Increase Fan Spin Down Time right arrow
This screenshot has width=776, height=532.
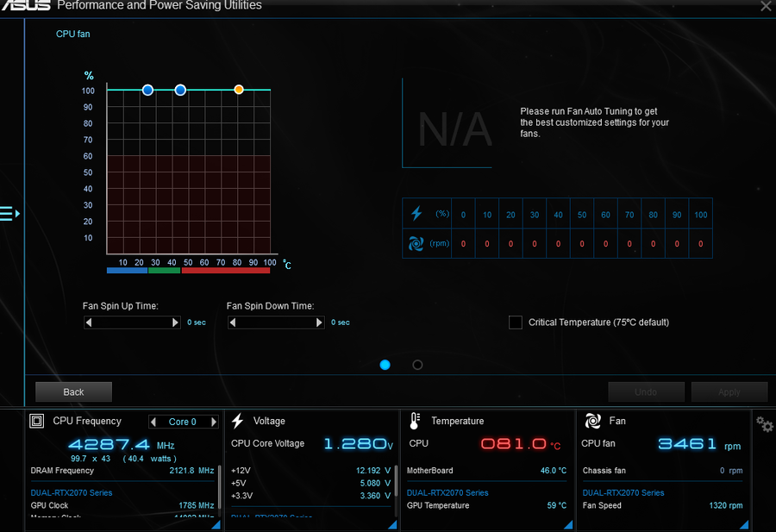click(x=319, y=322)
